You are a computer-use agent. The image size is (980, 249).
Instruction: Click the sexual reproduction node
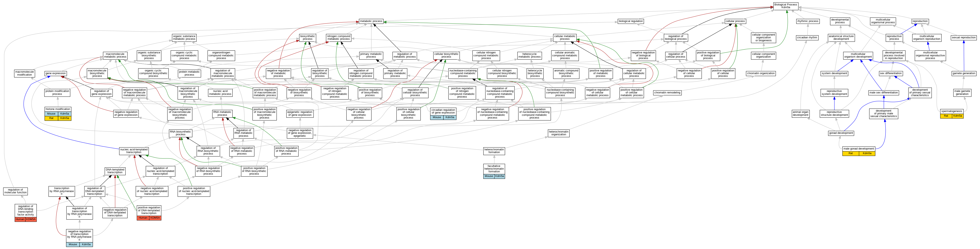pos(963,38)
